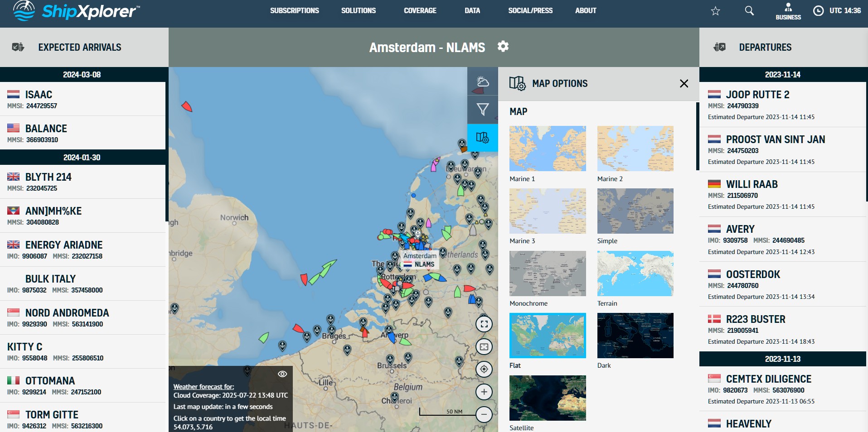
Task: Open the Solutions menu item
Action: [358, 10]
